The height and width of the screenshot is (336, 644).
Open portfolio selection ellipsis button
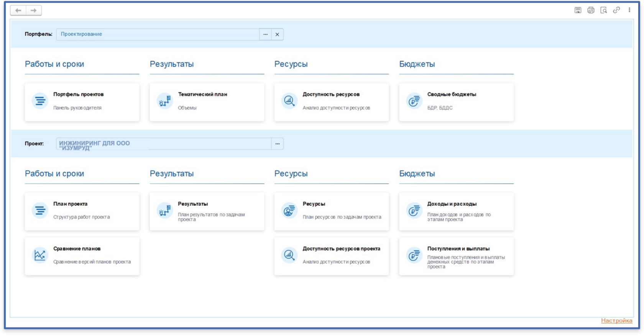point(265,34)
